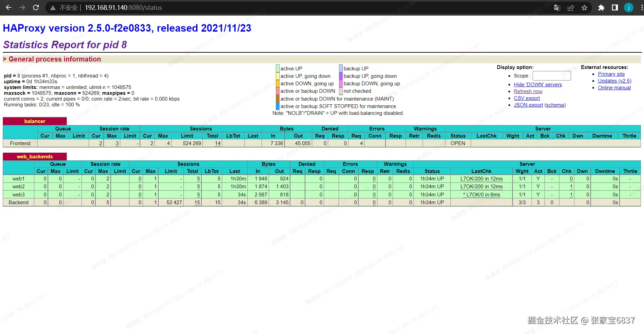Bookmark this page with the star icon
This screenshot has width=644, height=334.
[584, 7]
